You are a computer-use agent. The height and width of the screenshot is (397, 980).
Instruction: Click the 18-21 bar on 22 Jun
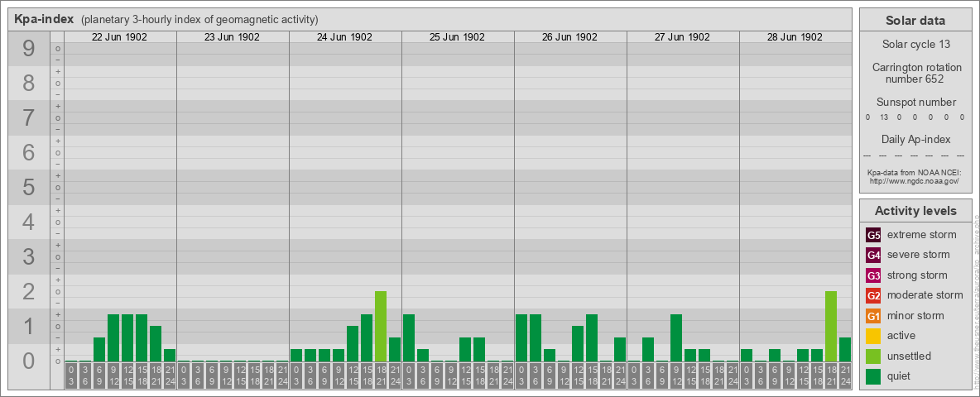click(156, 344)
